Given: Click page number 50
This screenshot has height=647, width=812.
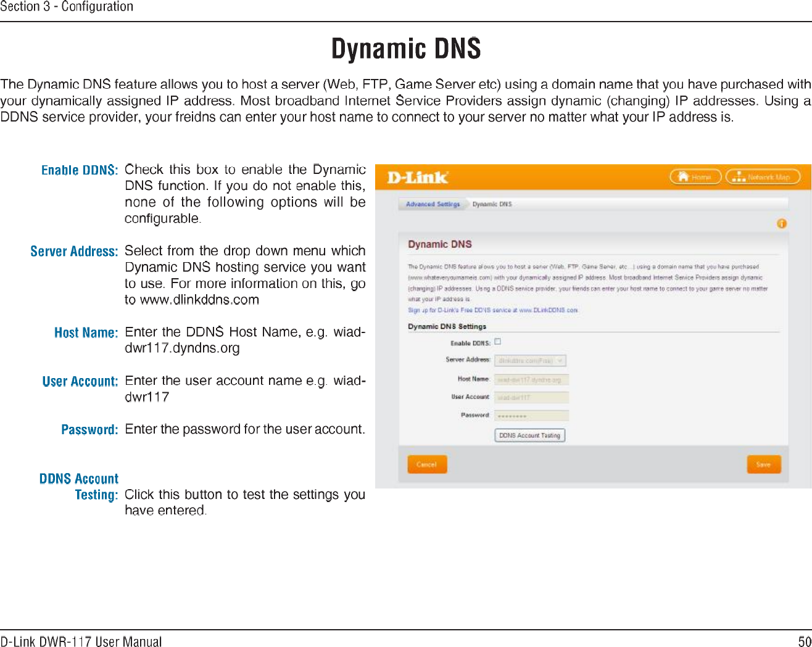Looking at the screenshot, I should [805, 641].
